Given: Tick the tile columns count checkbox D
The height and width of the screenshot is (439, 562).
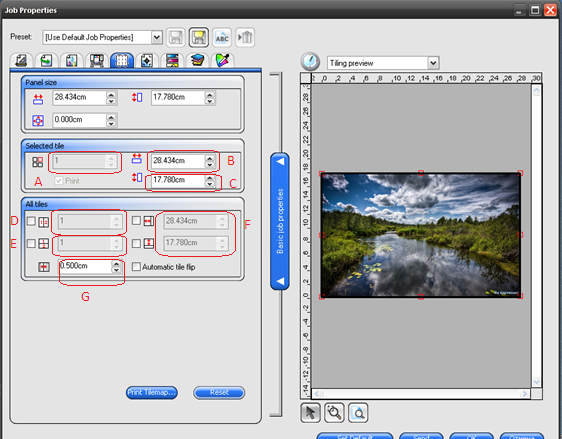Looking at the screenshot, I should pos(31,221).
